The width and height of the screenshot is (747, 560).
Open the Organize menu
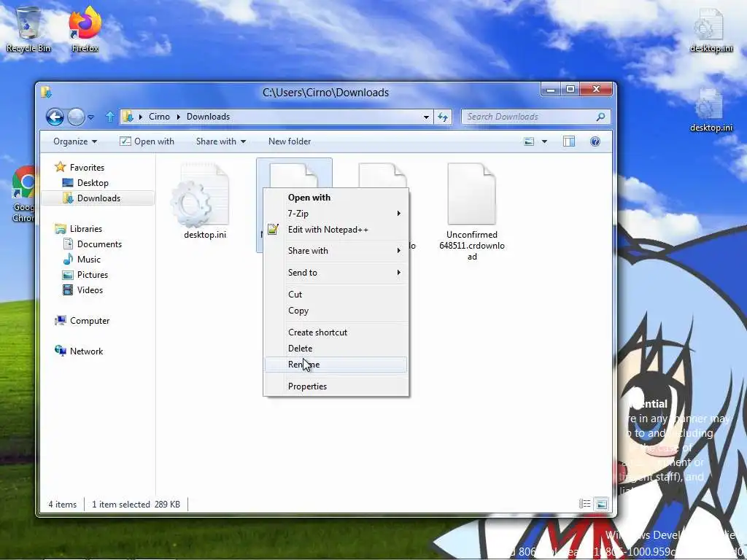coord(75,141)
